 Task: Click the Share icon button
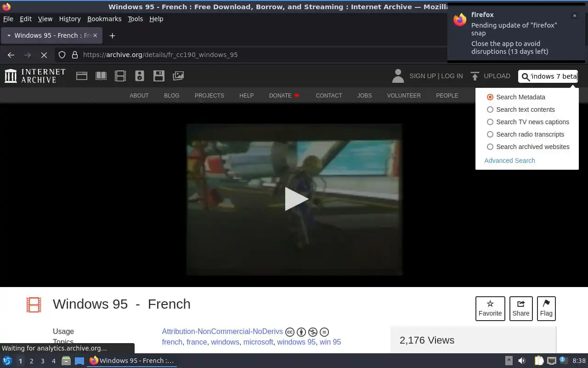(521, 308)
